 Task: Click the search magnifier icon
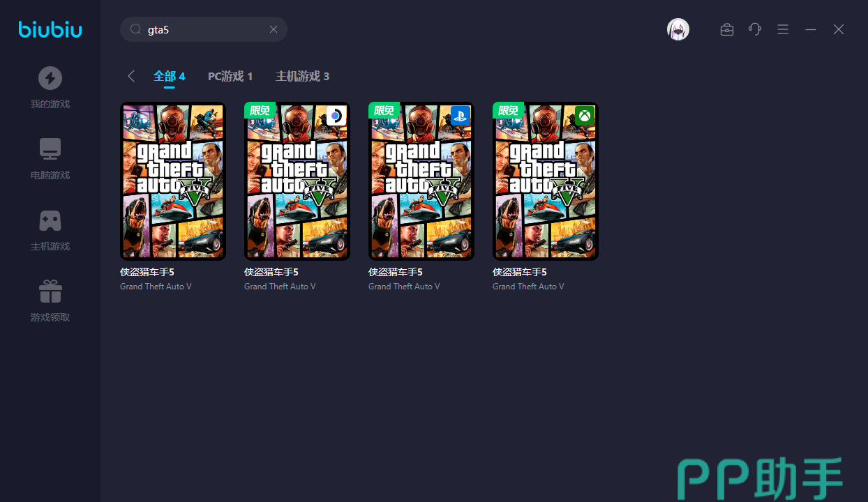coord(136,29)
